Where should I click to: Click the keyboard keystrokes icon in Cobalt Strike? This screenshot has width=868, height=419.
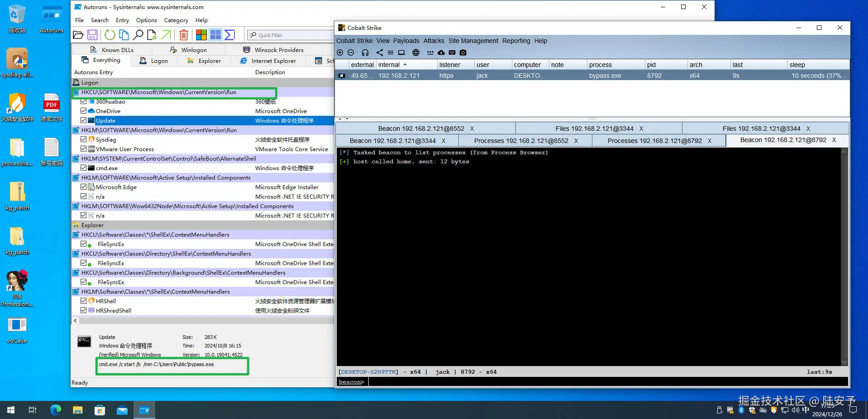click(452, 52)
